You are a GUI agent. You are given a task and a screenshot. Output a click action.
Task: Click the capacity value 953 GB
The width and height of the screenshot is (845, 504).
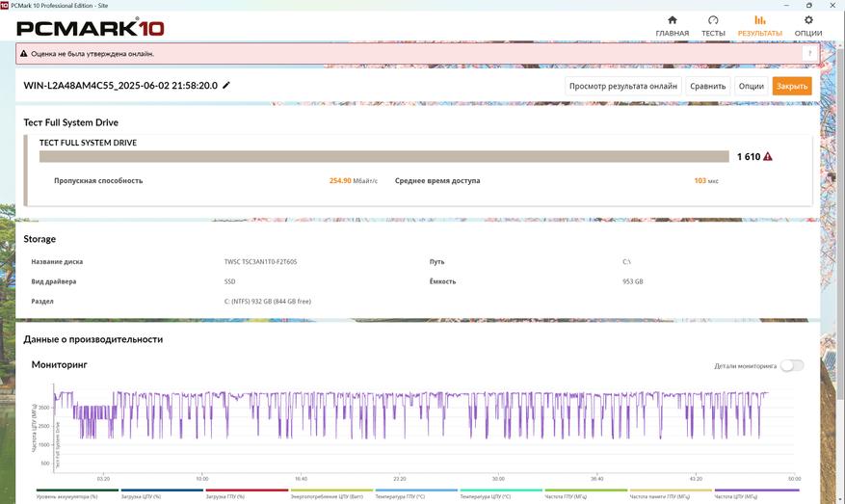pos(633,281)
